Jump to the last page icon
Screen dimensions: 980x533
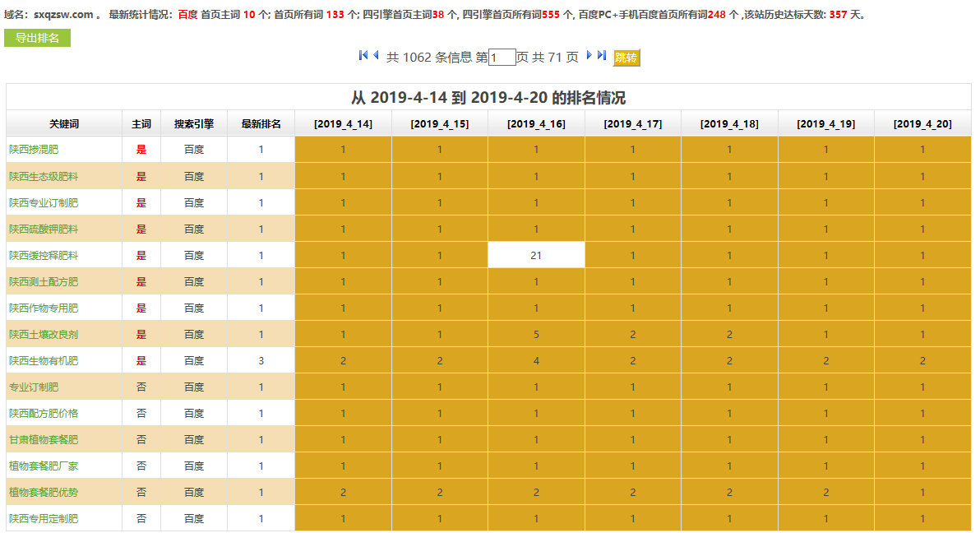click(602, 55)
